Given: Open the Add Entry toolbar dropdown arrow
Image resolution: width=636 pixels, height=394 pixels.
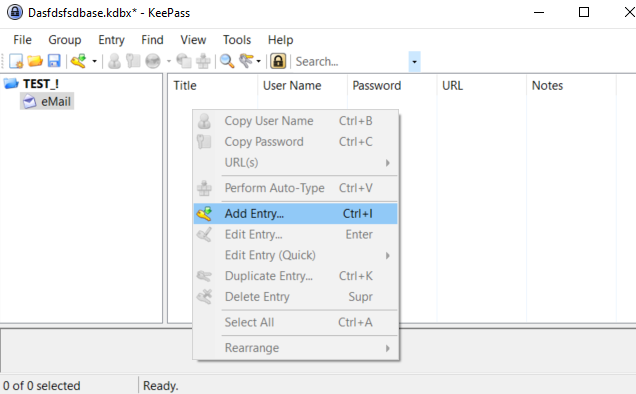Looking at the screenshot, I should pos(95,62).
